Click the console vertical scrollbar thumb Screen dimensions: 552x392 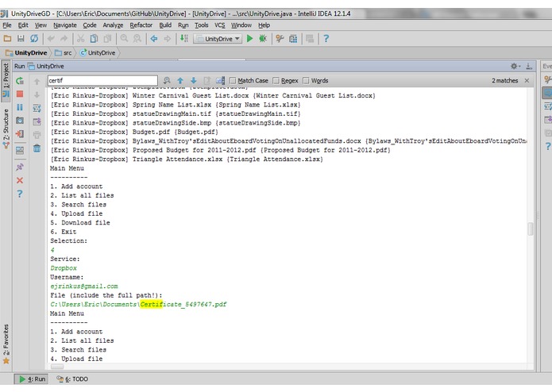531,229
